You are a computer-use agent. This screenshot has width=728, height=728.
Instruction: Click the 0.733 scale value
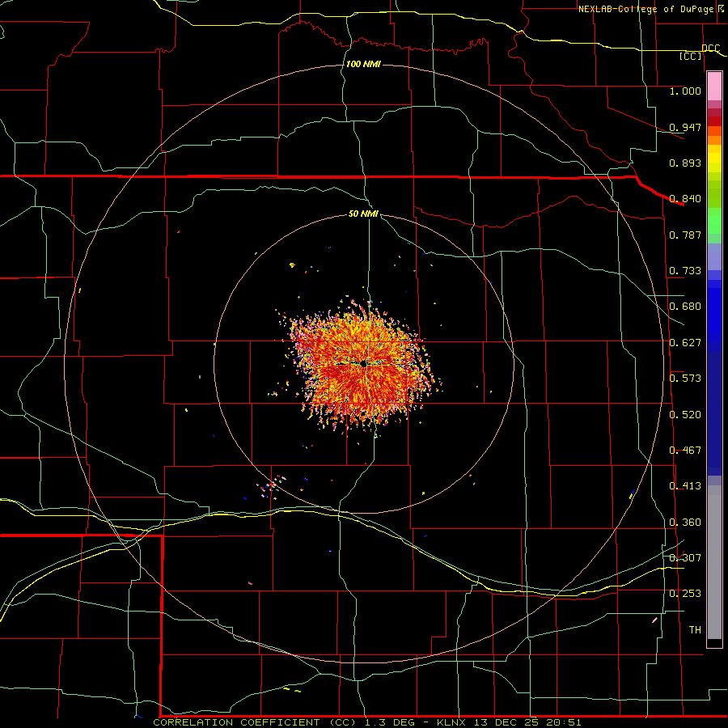pos(685,271)
